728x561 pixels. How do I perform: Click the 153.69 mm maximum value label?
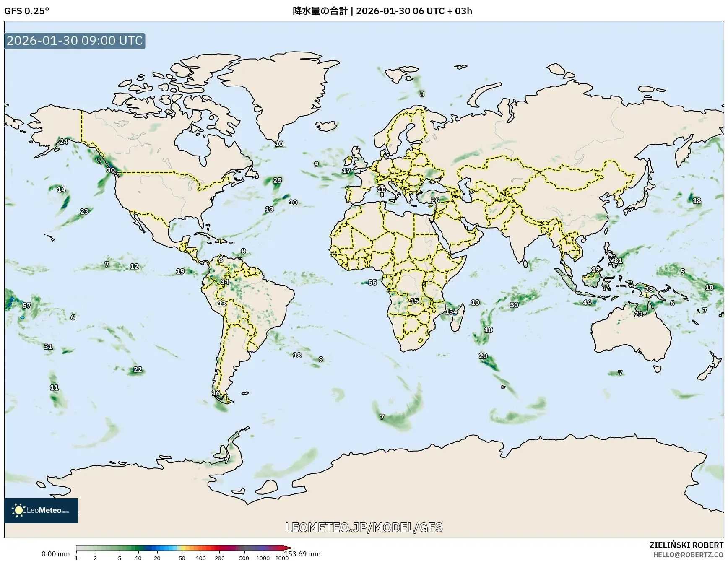(x=303, y=554)
